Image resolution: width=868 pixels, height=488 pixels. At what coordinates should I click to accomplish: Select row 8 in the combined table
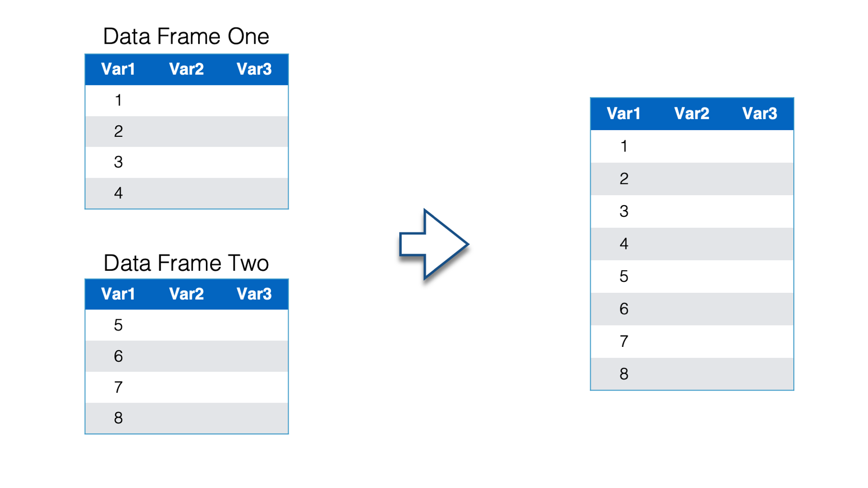click(692, 374)
